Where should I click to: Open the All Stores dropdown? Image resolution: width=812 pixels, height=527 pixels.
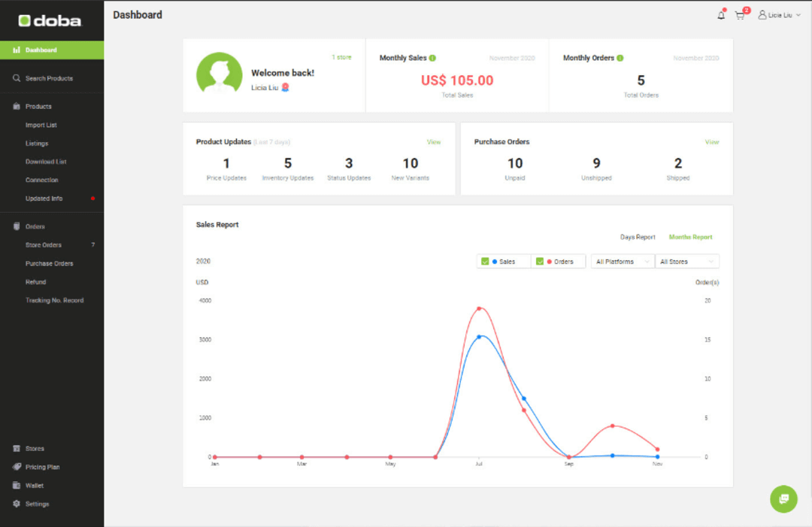[686, 261]
